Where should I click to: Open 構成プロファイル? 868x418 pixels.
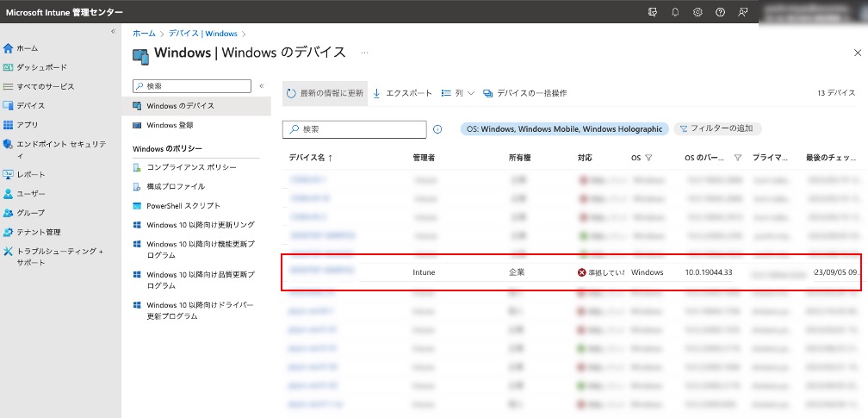coord(169,187)
